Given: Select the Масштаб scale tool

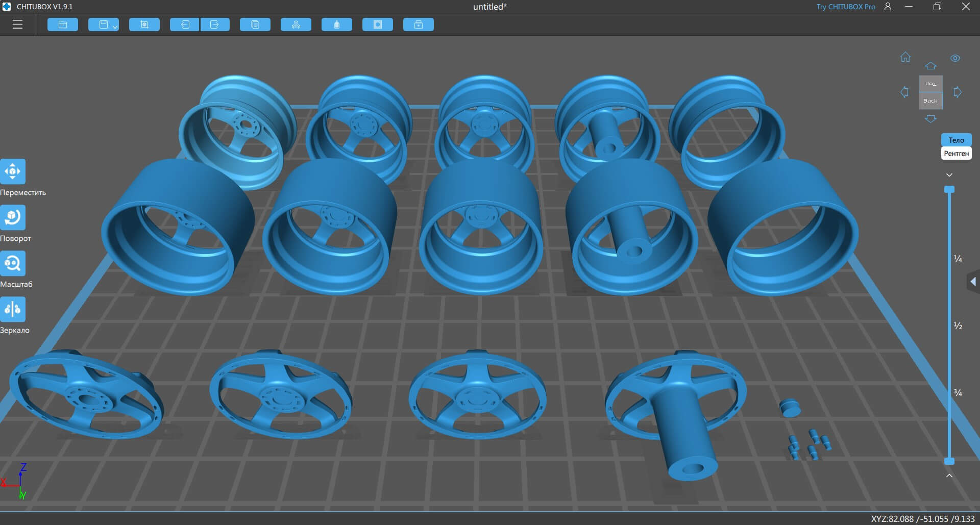Looking at the screenshot, I should click(13, 263).
